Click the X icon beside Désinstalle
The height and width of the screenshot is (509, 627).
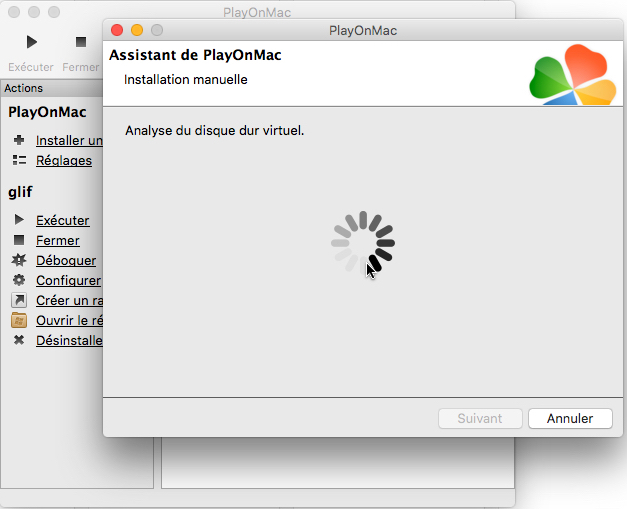pos(19,340)
